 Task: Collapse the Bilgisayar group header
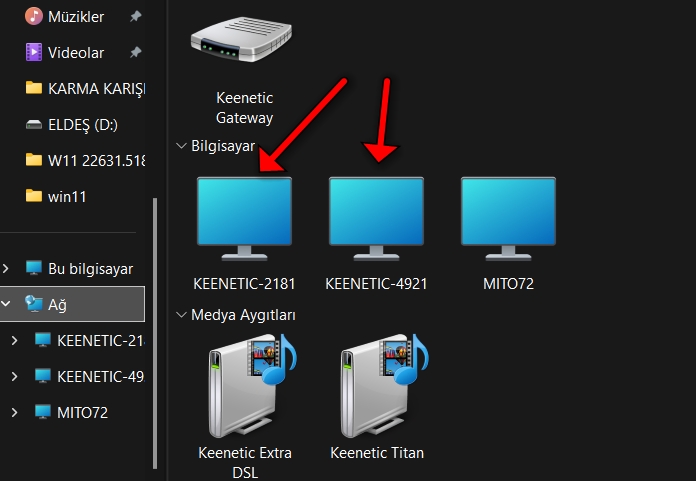pos(181,146)
